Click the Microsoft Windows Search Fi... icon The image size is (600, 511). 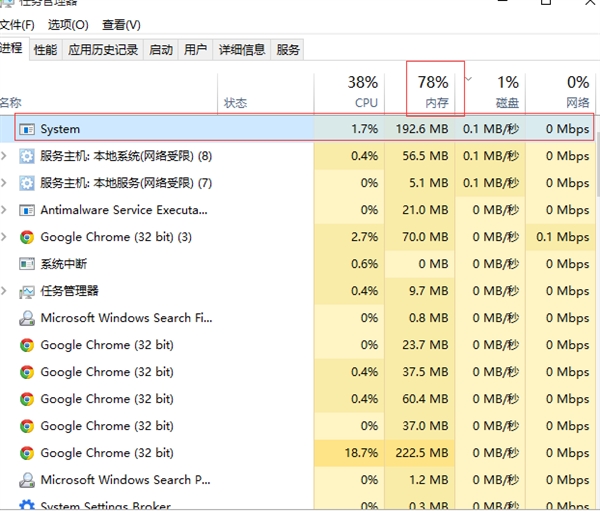point(27,318)
